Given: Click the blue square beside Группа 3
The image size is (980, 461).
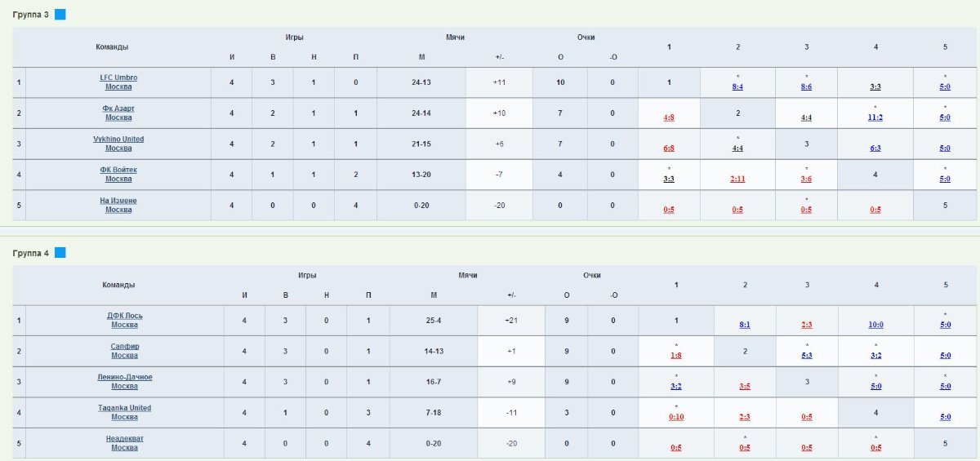Looking at the screenshot, I should point(60,15).
